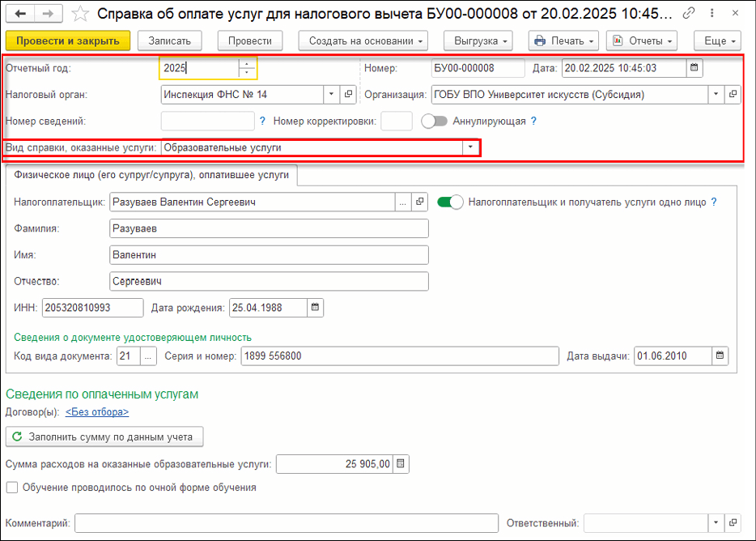Open calendar for Дата выдачи
Viewport: 756px width, 541px height.
tap(720, 356)
